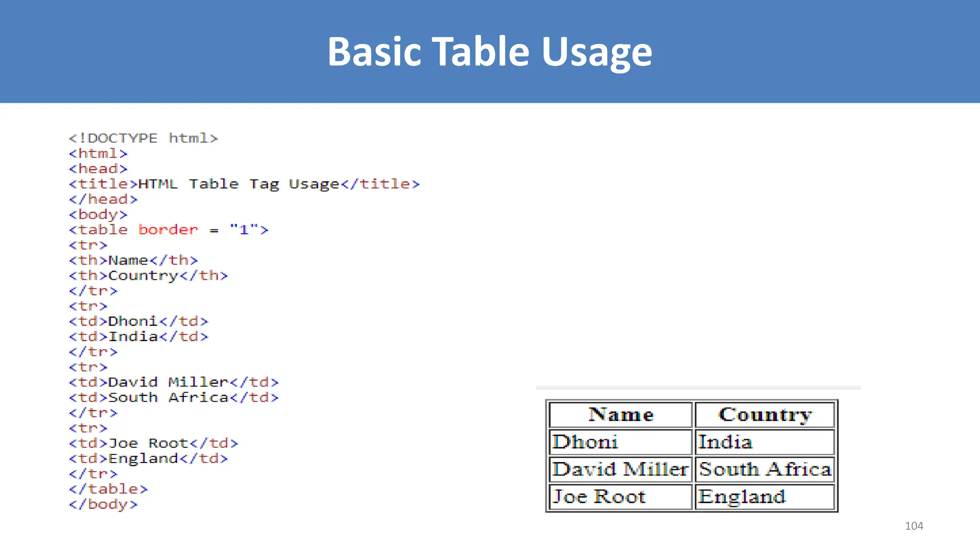Click the '<!DOCTYPE html>' code line
The image size is (980, 551).
144,138
